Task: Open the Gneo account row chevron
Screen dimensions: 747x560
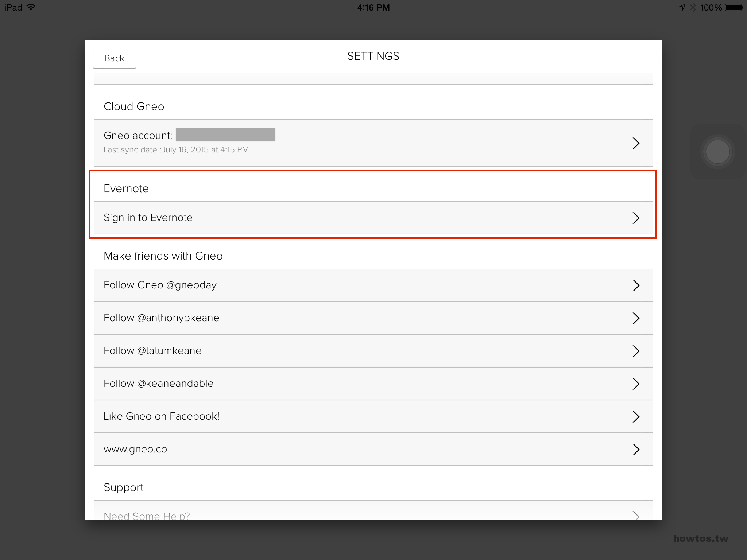Action: tap(636, 143)
